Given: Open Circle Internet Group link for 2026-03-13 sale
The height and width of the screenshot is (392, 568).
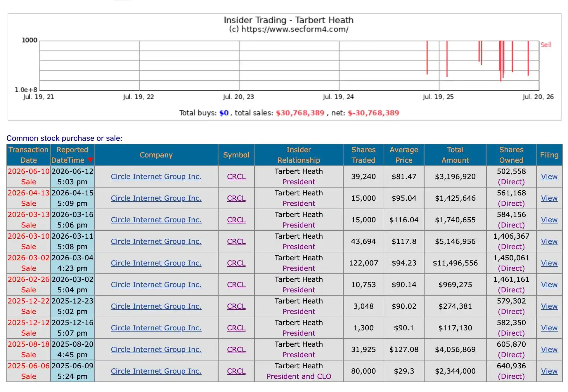Looking at the screenshot, I should click(x=156, y=220).
